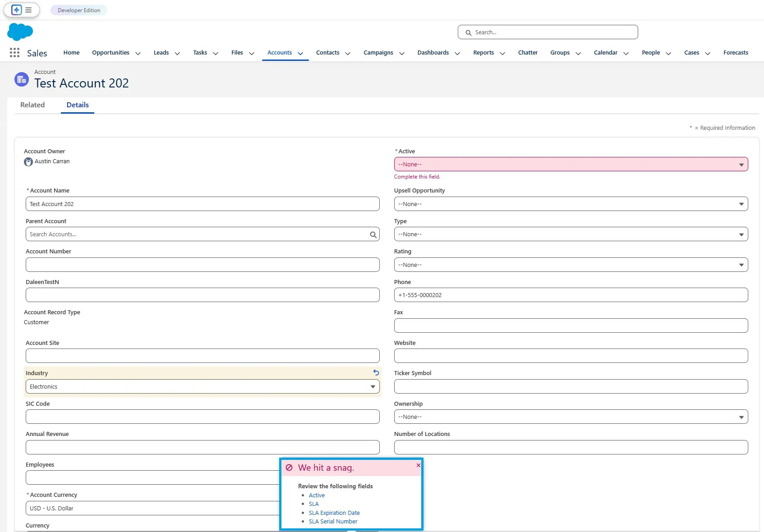
Task: Click the hamburger menu icon beside the sparkle
Action: 28,10
